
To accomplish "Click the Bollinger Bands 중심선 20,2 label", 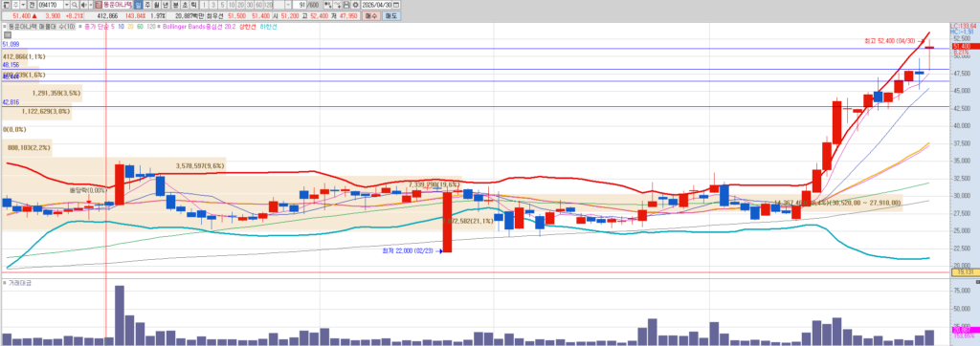I will pos(199,26).
